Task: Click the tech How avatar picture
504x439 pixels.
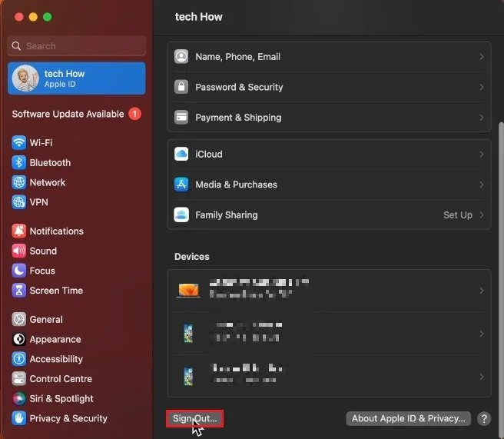Action: [25, 78]
